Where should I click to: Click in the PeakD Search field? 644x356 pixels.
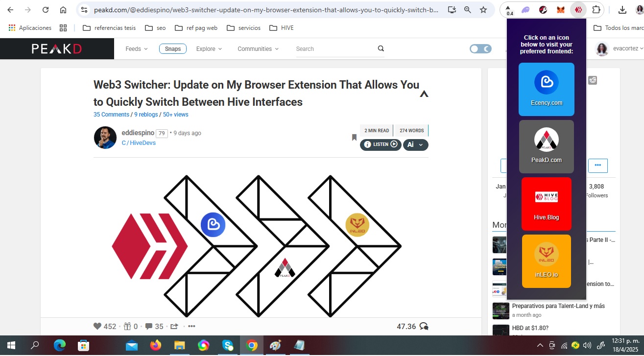click(x=335, y=49)
